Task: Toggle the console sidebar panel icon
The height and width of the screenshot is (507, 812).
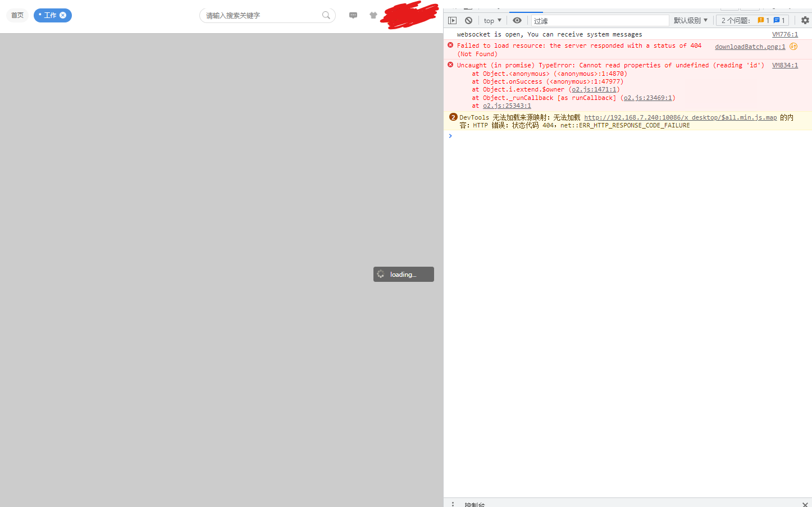Action: tap(453, 20)
